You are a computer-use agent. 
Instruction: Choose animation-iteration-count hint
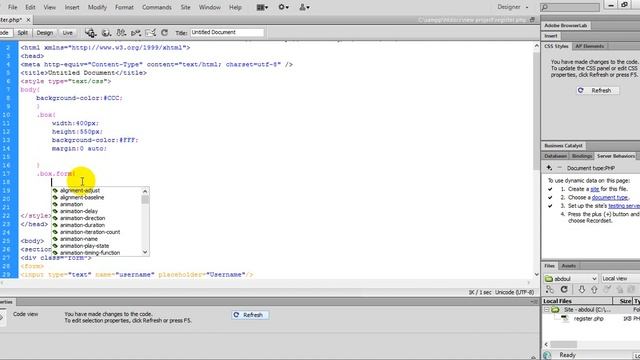tap(90, 232)
